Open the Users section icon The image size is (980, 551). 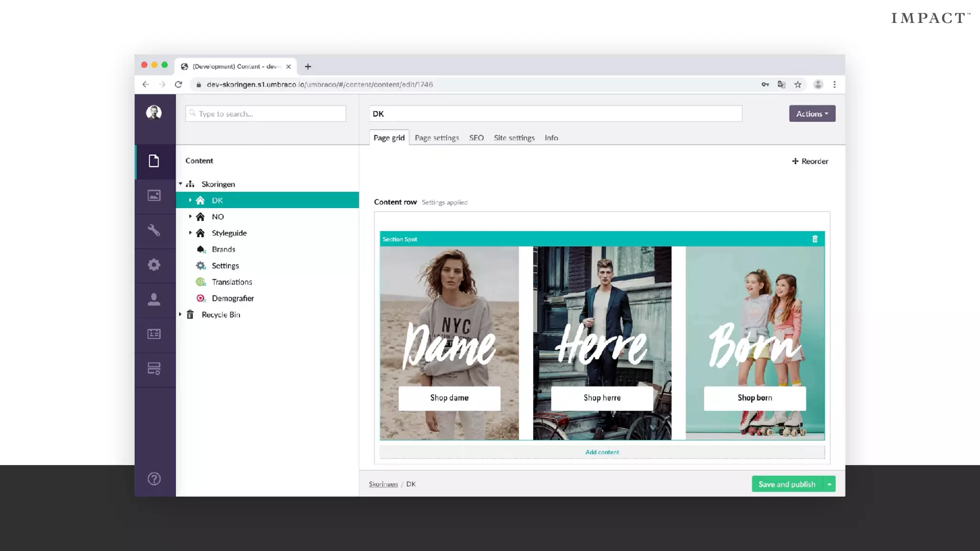coord(154,299)
